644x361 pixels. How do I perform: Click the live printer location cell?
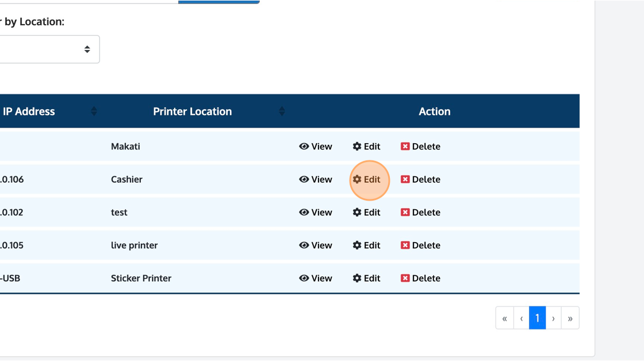tap(135, 245)
